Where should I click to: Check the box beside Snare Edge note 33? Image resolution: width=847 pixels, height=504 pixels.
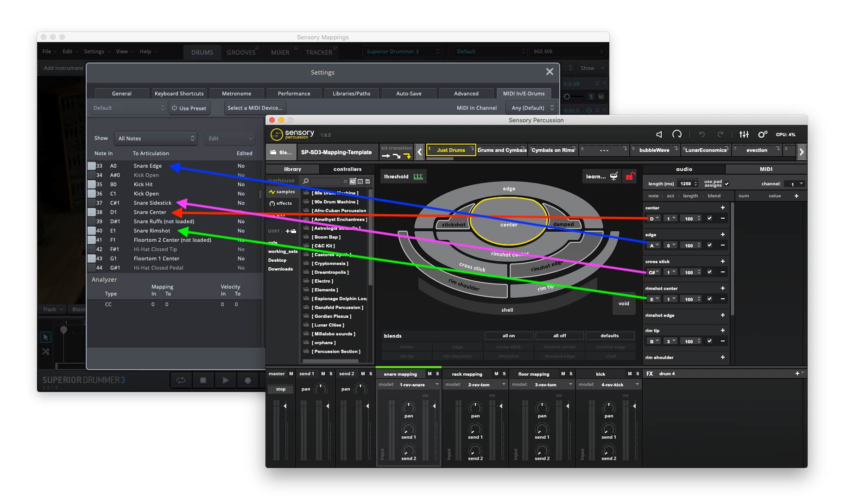[91, 165]
